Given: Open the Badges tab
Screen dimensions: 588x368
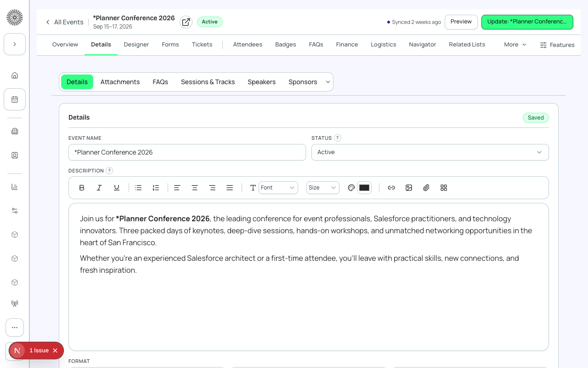Looking at the screenshot, I should (286, 45).
